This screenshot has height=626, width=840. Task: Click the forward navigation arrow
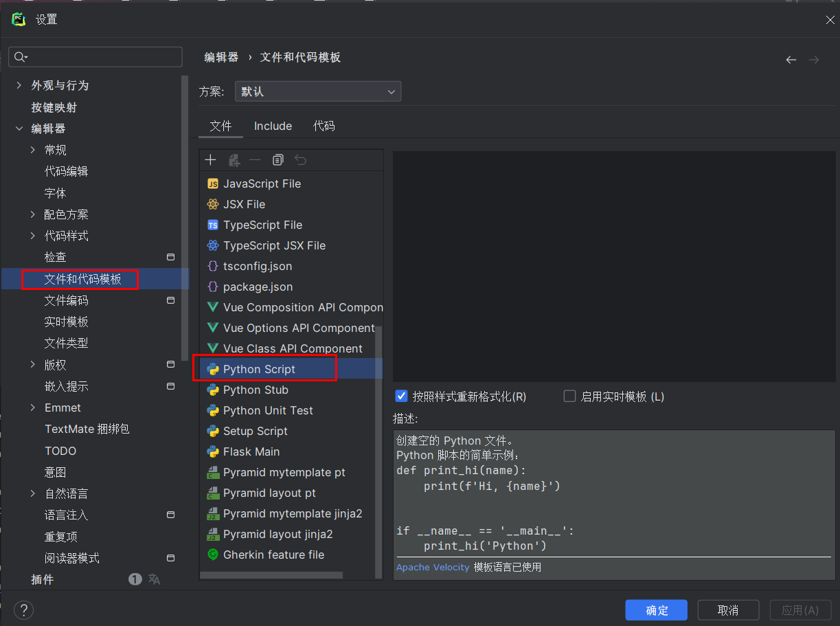pyautogui.click(x=814, y=60)
